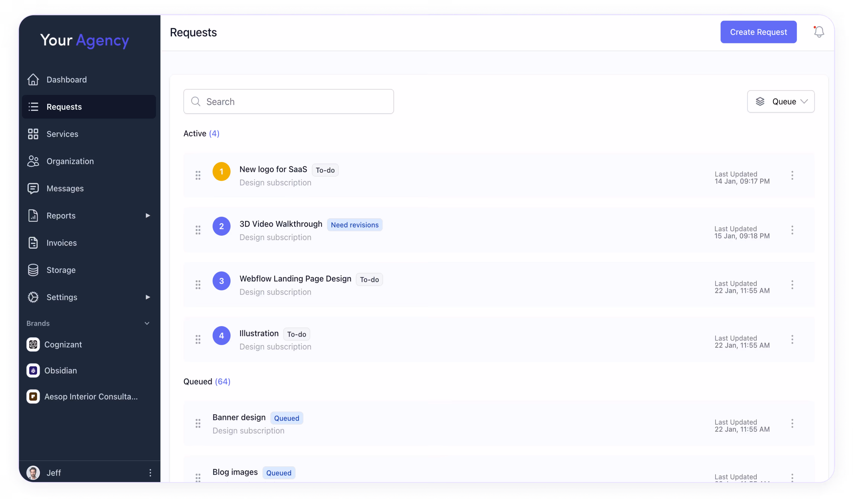Click priority badge number 2
Image resolution: width=853 pixels, height=504 pixels.
tap(221, 226)
